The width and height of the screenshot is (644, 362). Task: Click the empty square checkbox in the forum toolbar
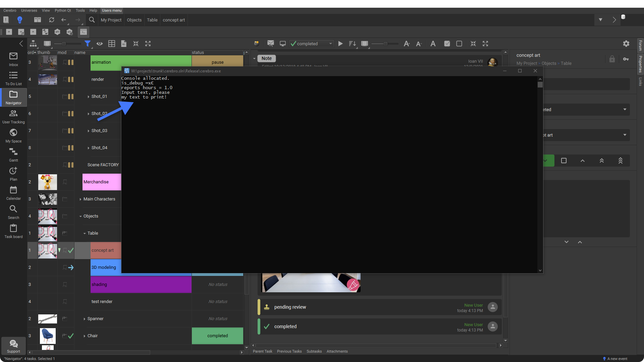[x=459, y=44]
